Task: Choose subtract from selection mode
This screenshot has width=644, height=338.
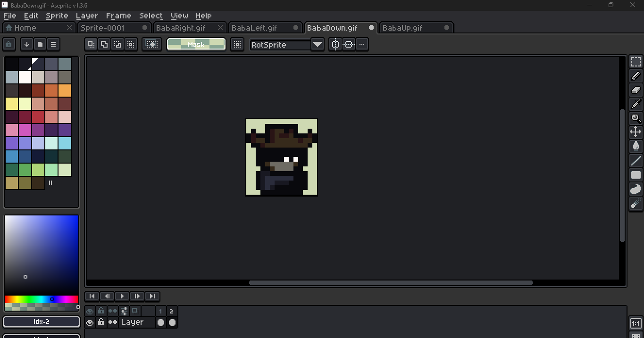Action: pos(117,44)
